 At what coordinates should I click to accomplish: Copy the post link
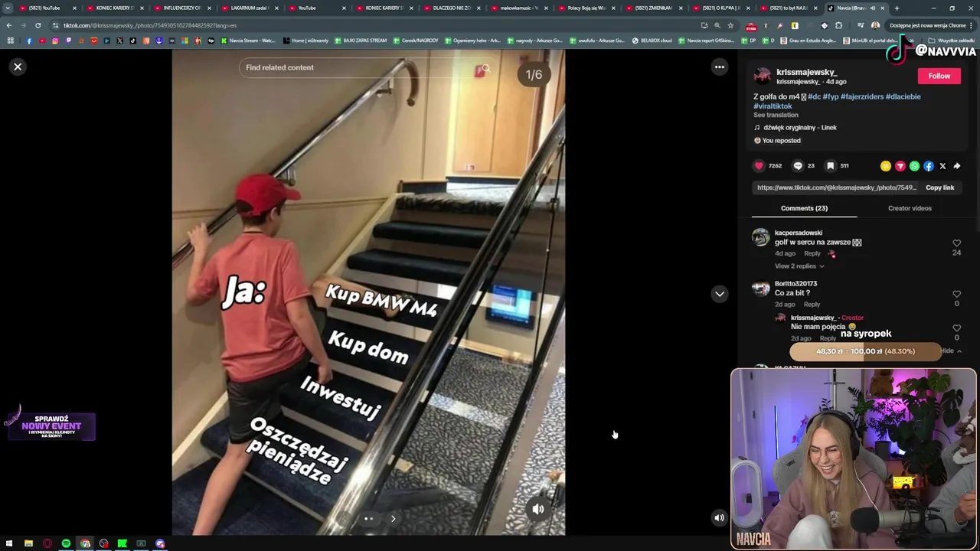(939, 187)
